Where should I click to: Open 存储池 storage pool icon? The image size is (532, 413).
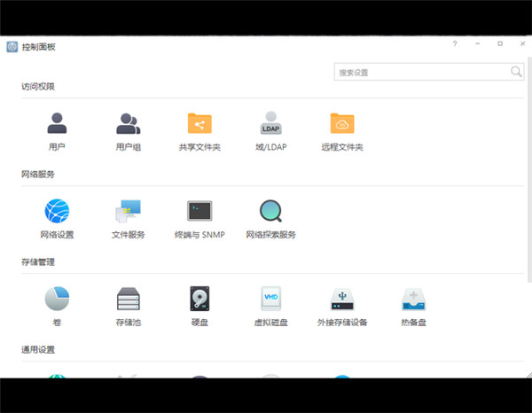(x=129, y=298)
